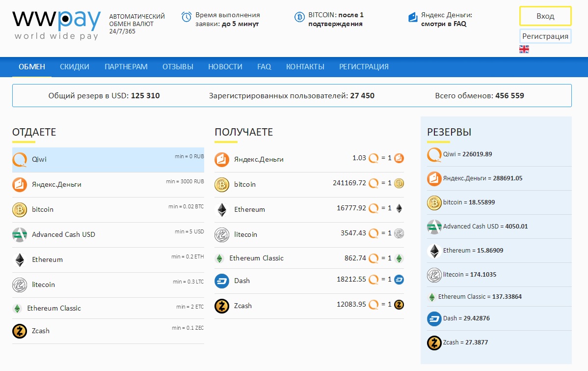Open ОТЗЫВЫ in navigation bar
This screenshot has width=588, height=371.
pos(178,67)
